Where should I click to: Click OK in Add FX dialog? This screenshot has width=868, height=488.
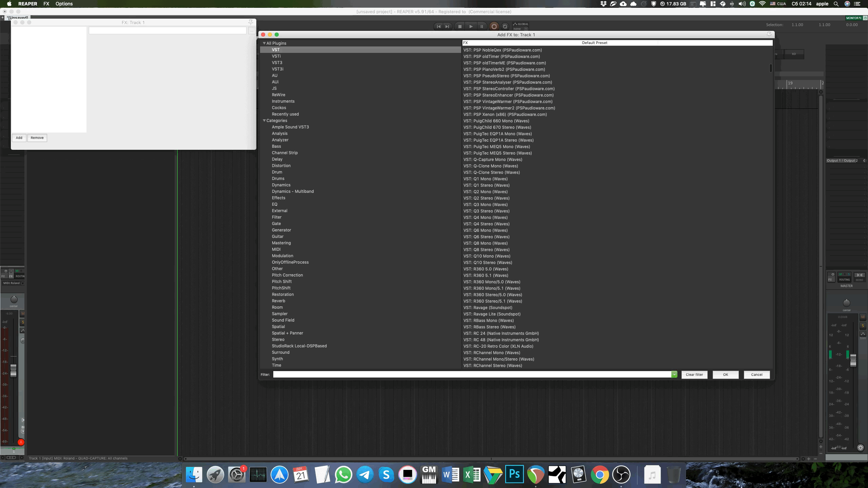point(725,374)
